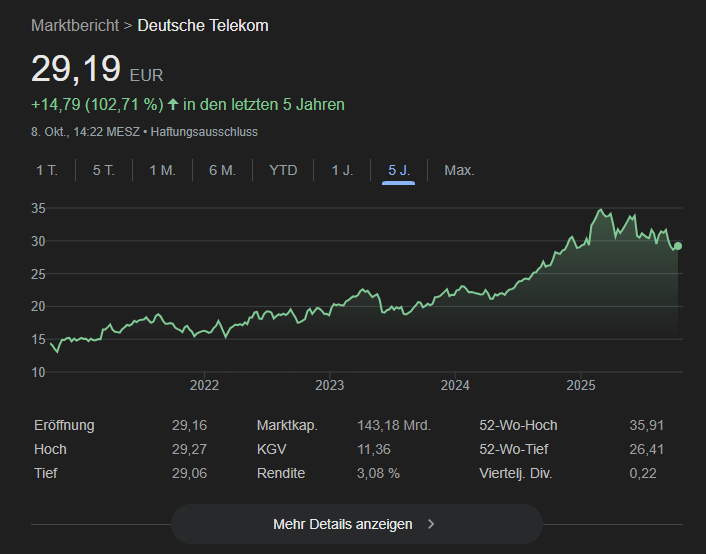The height and width of the screenshot is (554, 706).
Task: Click the 2024 label on the chart axis
Action: pos(455,385)
